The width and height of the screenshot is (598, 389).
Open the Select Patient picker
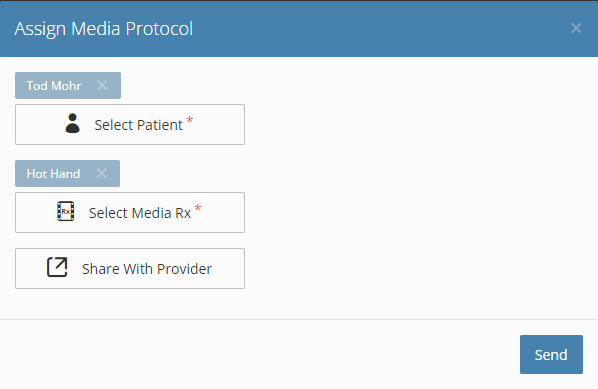(130, 124)
